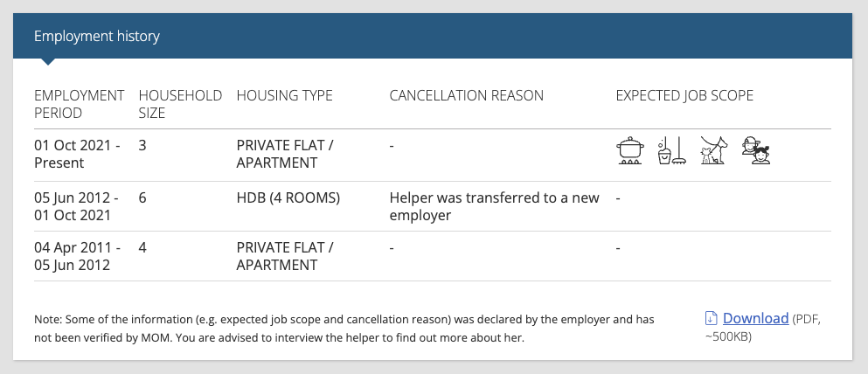Viewport: 868px width, 374px height.
Task: Click the cooking pot job scope icon
Action: pos(630,150)
